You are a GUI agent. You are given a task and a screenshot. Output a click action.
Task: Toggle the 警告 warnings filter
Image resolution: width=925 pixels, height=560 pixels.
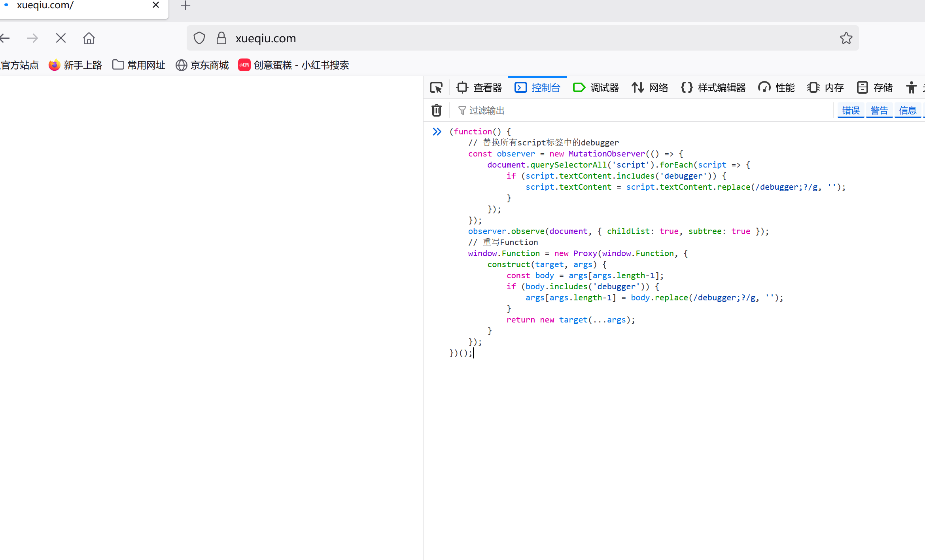click(x=879, y=110)
